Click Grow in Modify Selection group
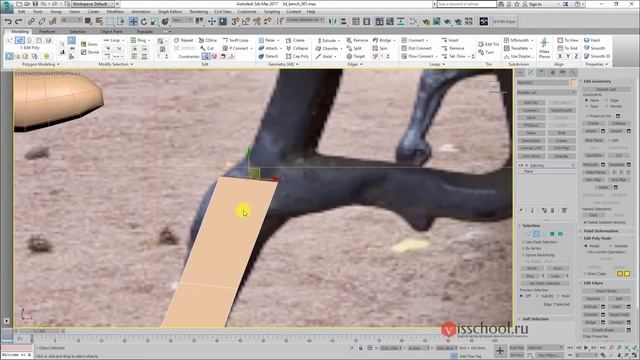The width and height of the screenshot is (640, 360). click(89, 44)
